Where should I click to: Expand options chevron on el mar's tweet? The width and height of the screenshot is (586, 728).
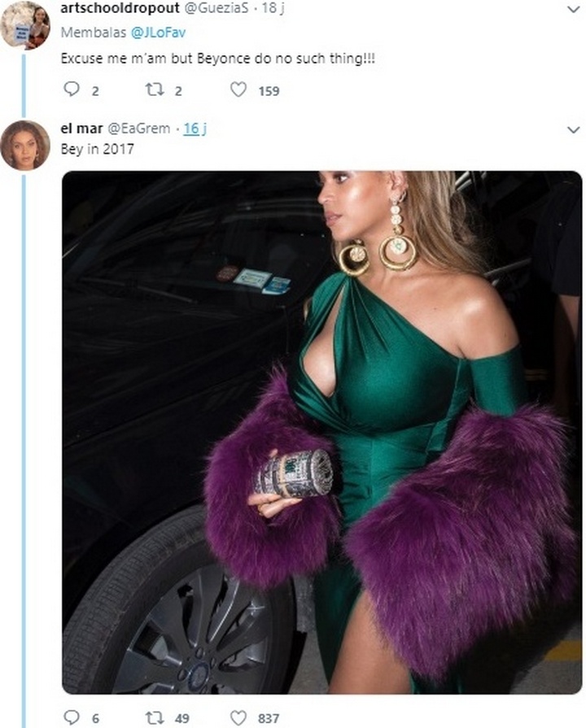(x=573, y=129)
